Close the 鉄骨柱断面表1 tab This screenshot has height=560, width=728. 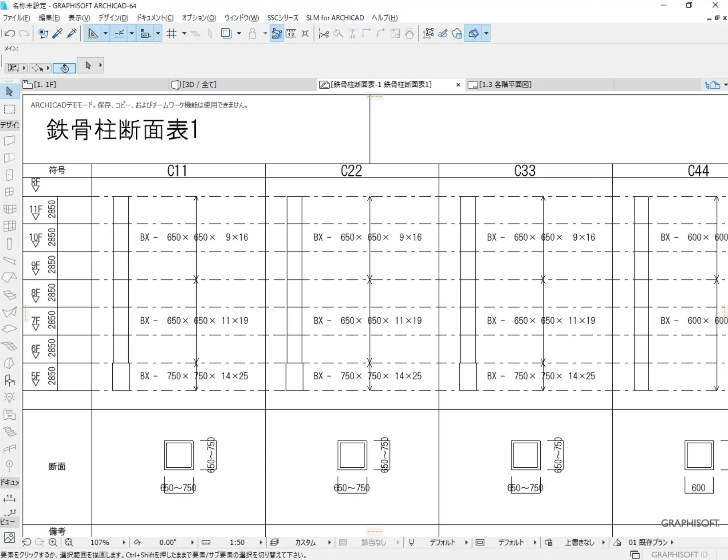[458, 85]
